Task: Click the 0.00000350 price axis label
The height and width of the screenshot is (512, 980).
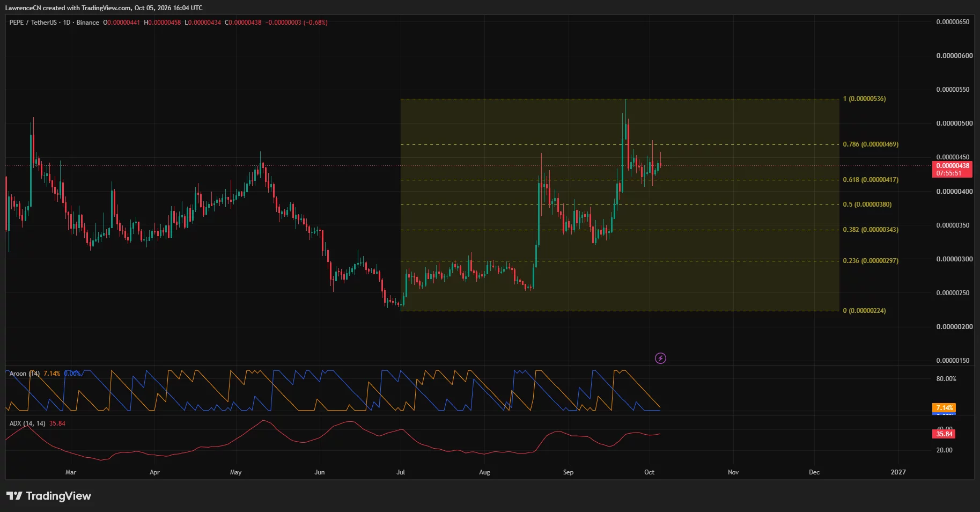Action: tap(953, 225)
